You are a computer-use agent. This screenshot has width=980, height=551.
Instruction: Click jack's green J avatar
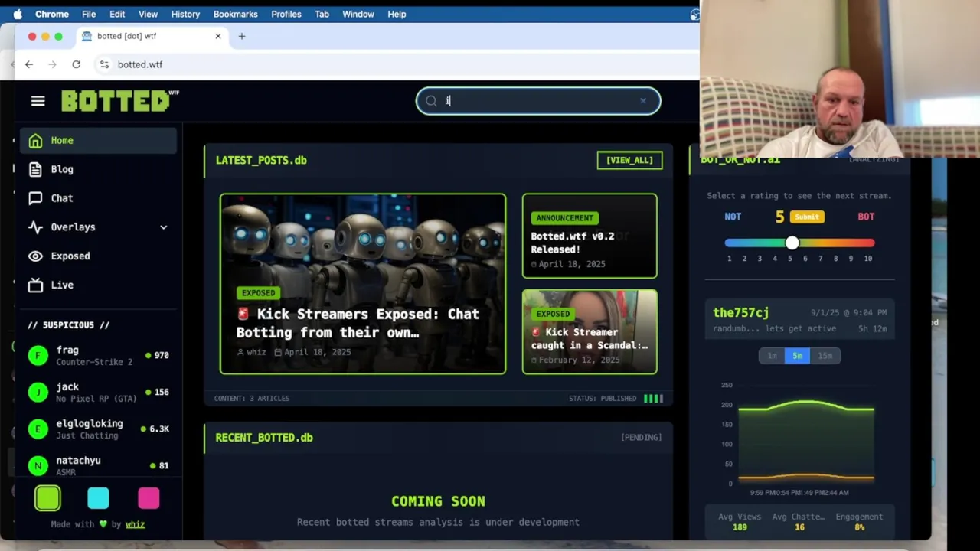38,392
